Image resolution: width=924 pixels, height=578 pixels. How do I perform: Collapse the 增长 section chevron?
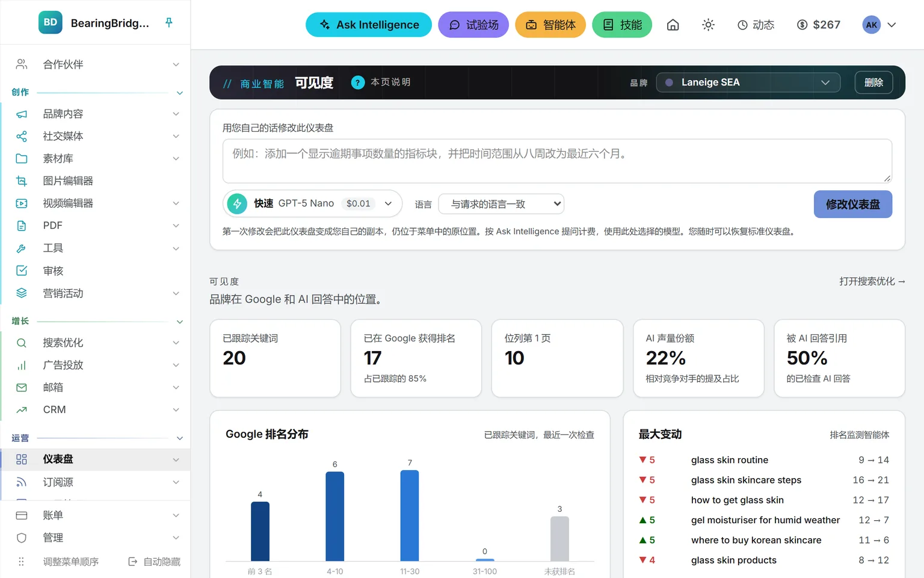pyautogui.click(x=179, y=322)
